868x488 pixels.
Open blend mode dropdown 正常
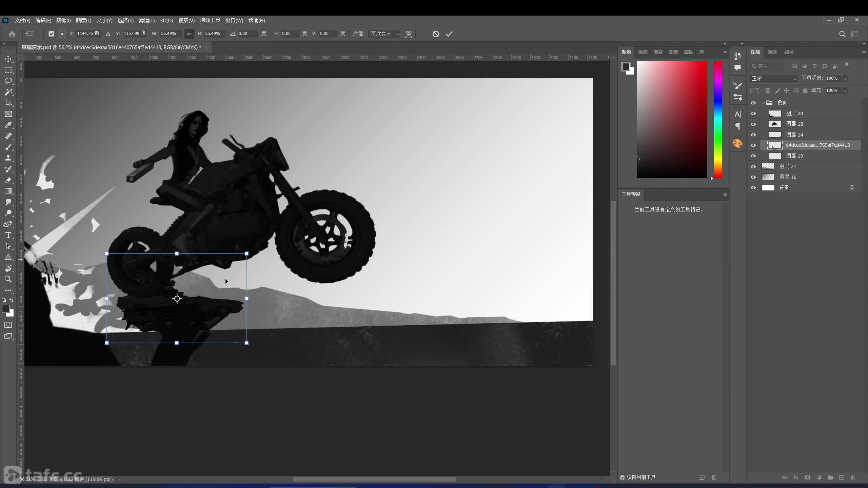773,78
